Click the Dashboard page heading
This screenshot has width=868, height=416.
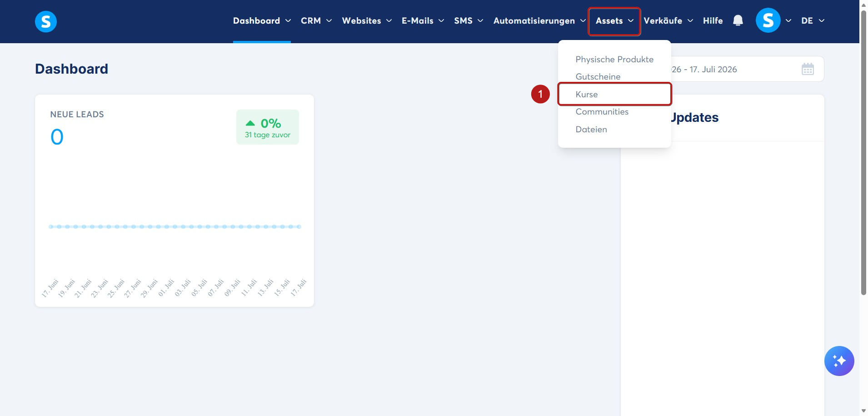[x=71, y=69]
